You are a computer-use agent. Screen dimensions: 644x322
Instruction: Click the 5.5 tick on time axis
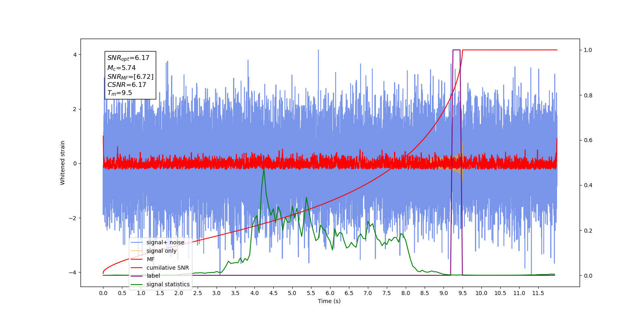pos(311,293)
